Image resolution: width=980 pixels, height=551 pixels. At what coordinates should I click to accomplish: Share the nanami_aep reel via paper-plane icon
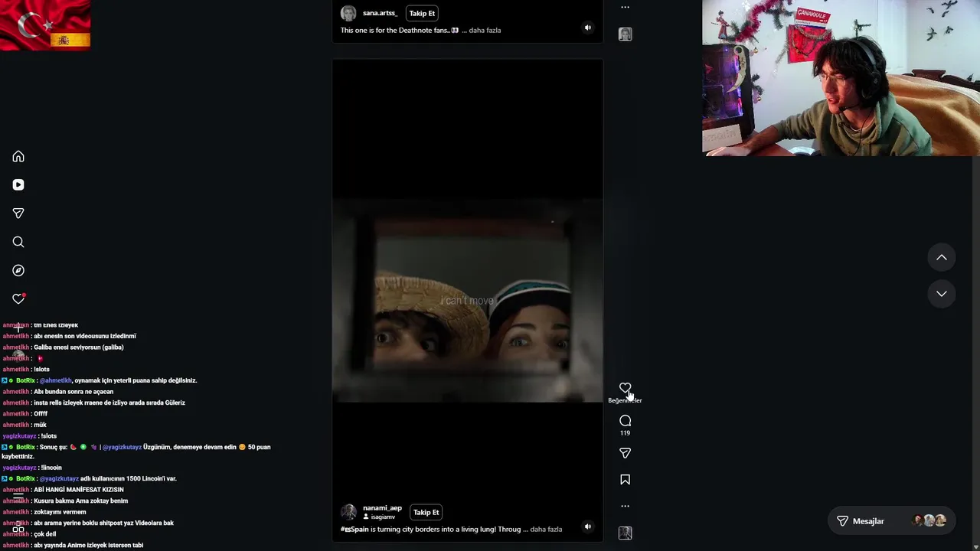coord(625,453)
